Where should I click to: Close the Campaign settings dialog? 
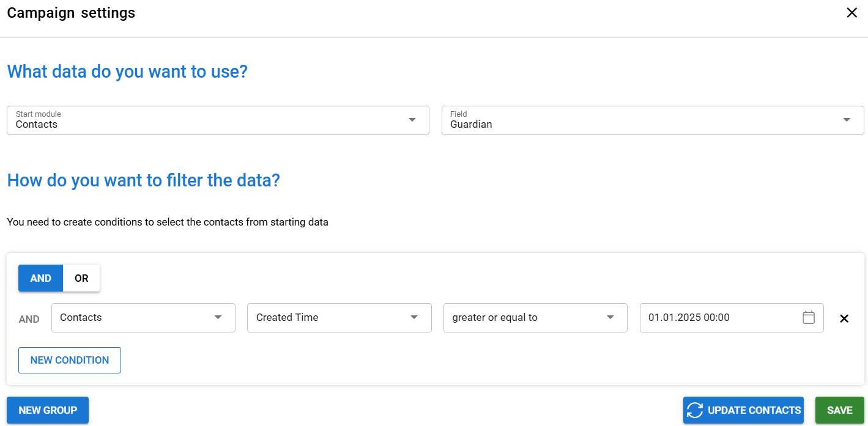click(x=851, y=13)
